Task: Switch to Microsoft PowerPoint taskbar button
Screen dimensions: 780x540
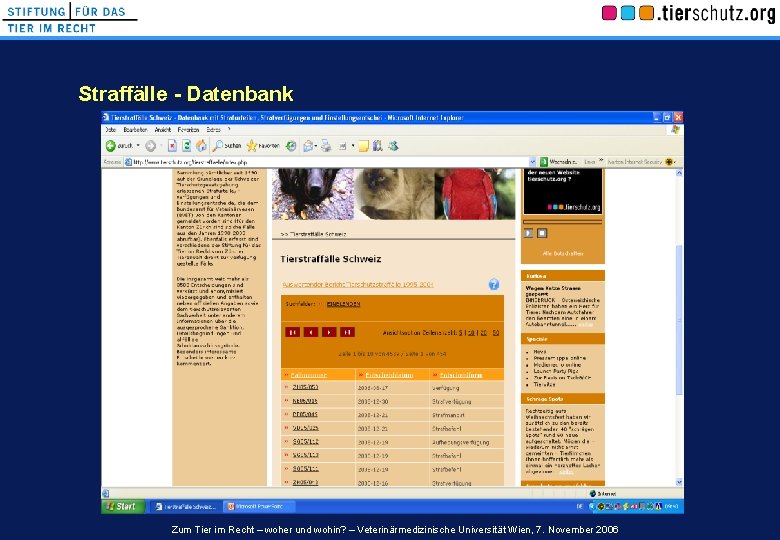Action: pyautogui.click(x=259, y=507)
